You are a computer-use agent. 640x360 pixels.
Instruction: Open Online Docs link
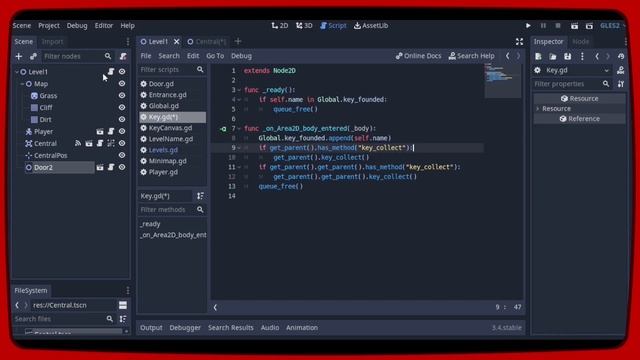(418, 56)
